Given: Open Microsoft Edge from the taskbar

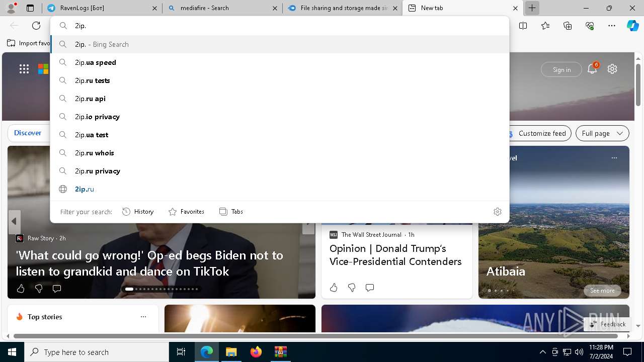Looking at the screenshot, I should [x=207, y=352].
